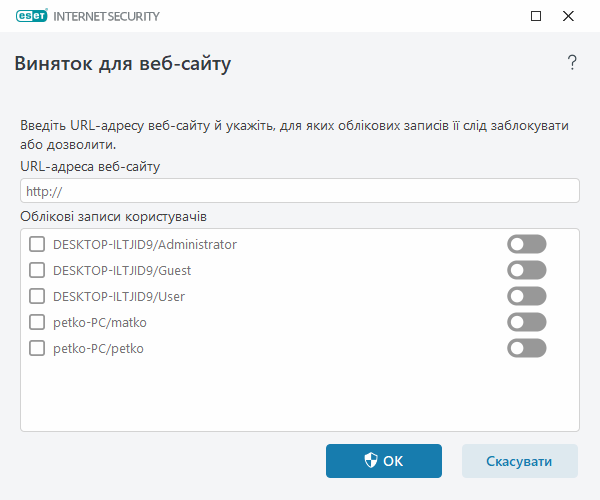Screen dimensions: 600x500
Task: Turn on the petko-PC/matko toggle switch
Action: pos(527,322)
